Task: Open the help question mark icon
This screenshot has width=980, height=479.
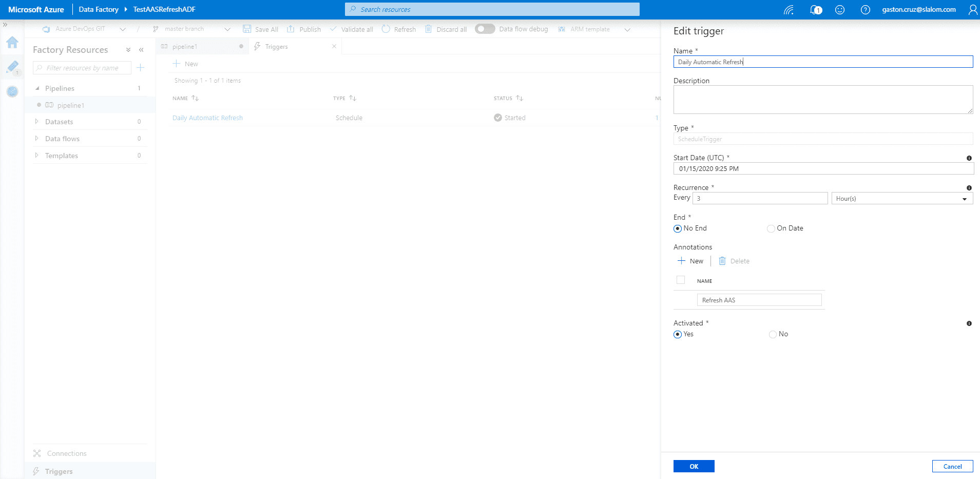Action: [865, 10]
